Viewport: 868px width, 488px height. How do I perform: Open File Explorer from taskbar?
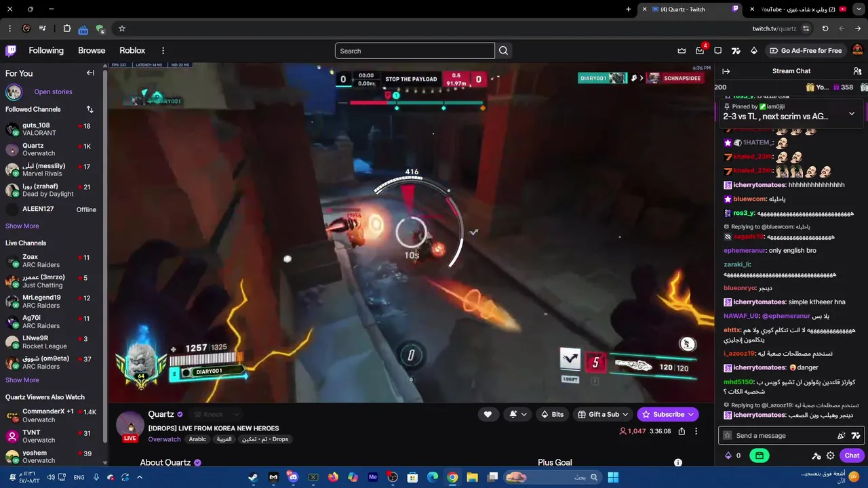pyautogui.click(x=473, y=477)
